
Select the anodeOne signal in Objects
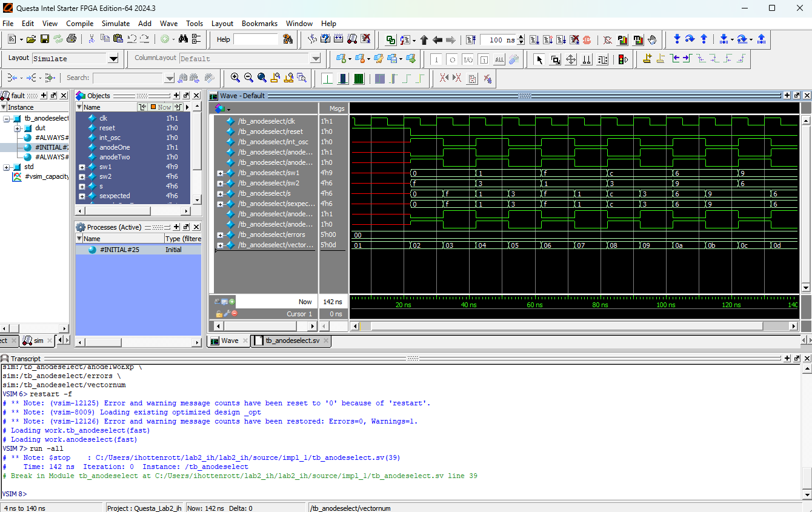(x=115, y=147)
